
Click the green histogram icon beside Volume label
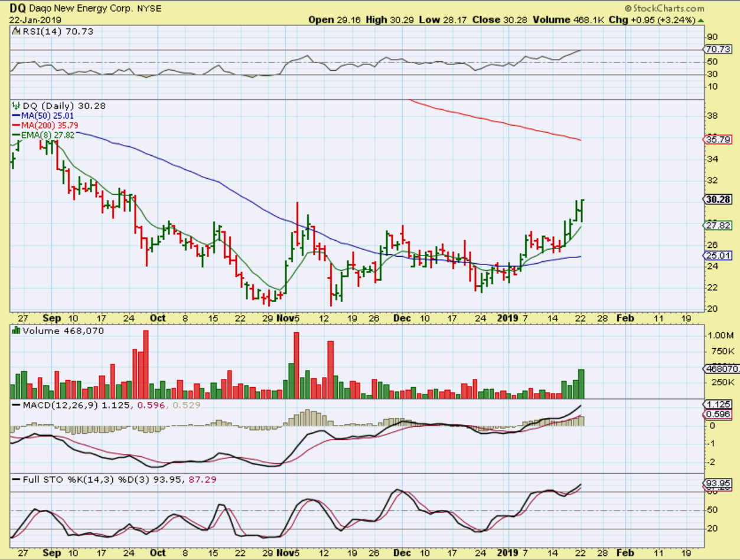16,331
